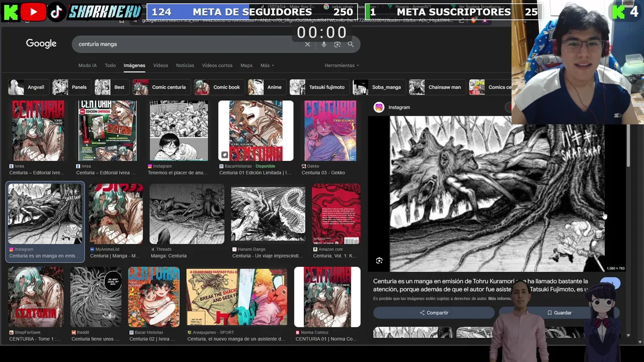This screenshot has width=644, height=362.
Task: Open the Centuria 03 - Gekko thumbnail
Action: (330, 131)
